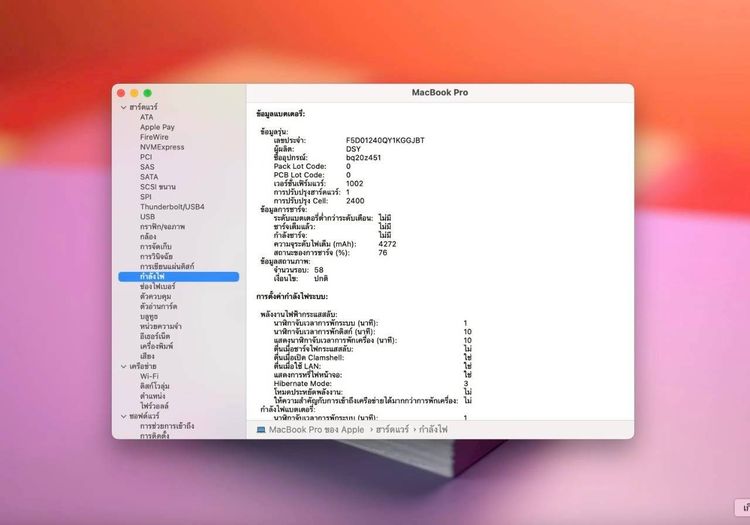Select อีเธอร์เน็ต (Ethernet) item

(155, 336)
